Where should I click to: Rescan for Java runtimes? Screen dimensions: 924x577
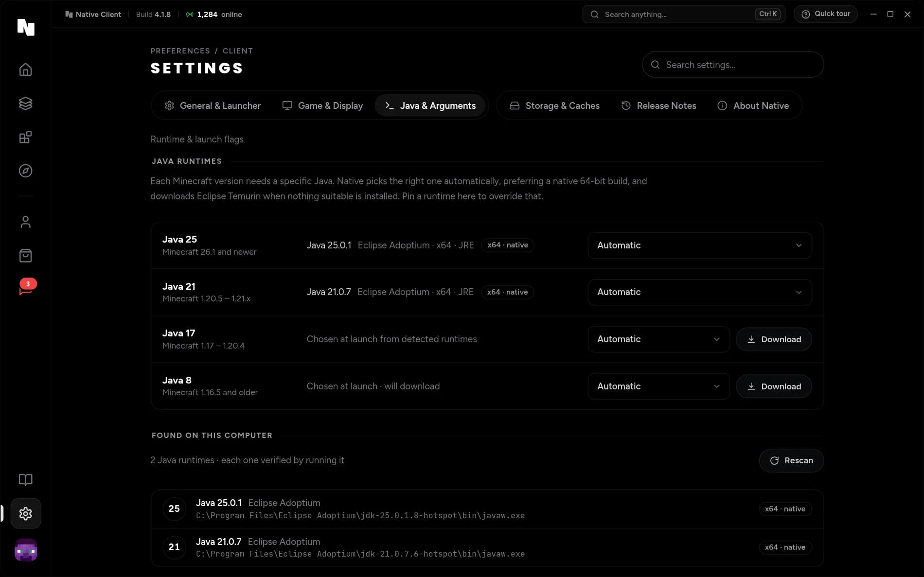pos(791,460)
